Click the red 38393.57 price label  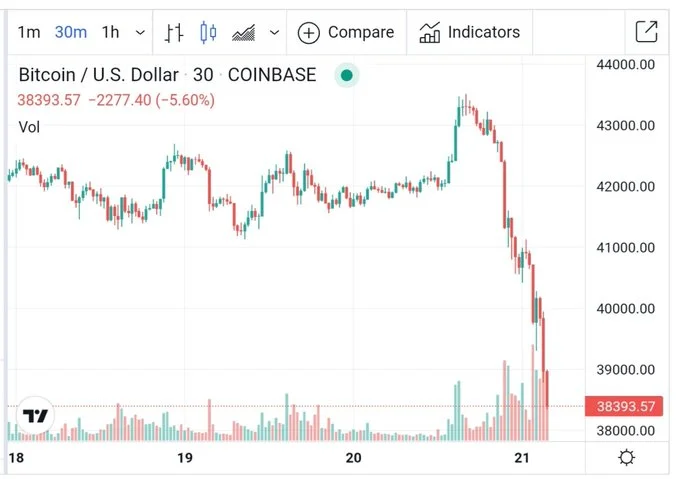click(x=626, y=407)
